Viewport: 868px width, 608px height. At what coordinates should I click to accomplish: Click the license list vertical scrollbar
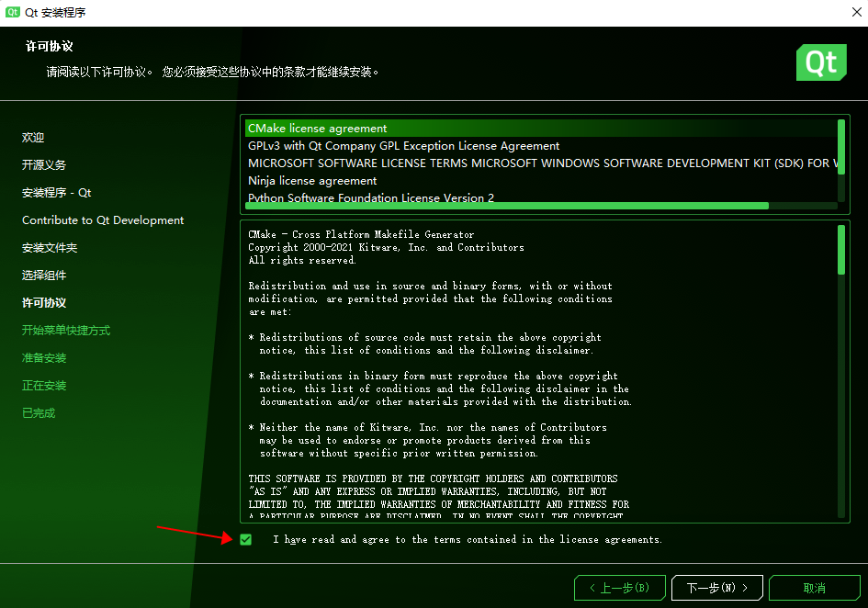[x=841, y=147]
